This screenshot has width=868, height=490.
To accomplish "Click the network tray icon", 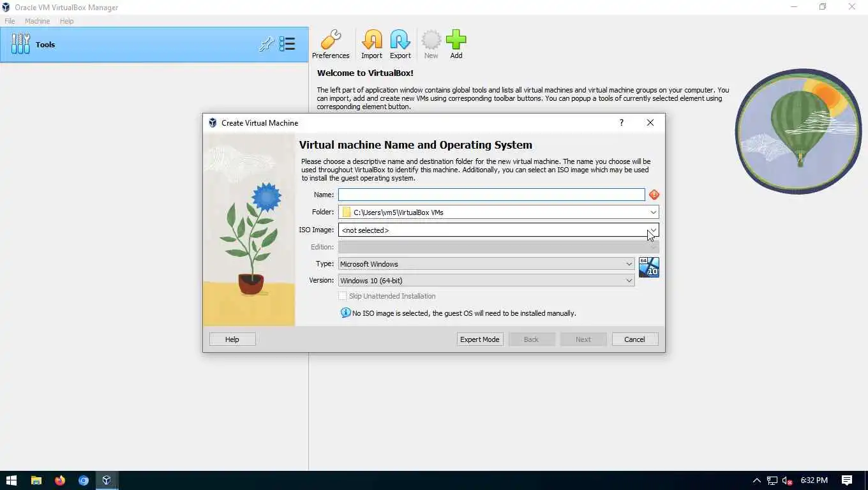I will [x=772, y=480].
